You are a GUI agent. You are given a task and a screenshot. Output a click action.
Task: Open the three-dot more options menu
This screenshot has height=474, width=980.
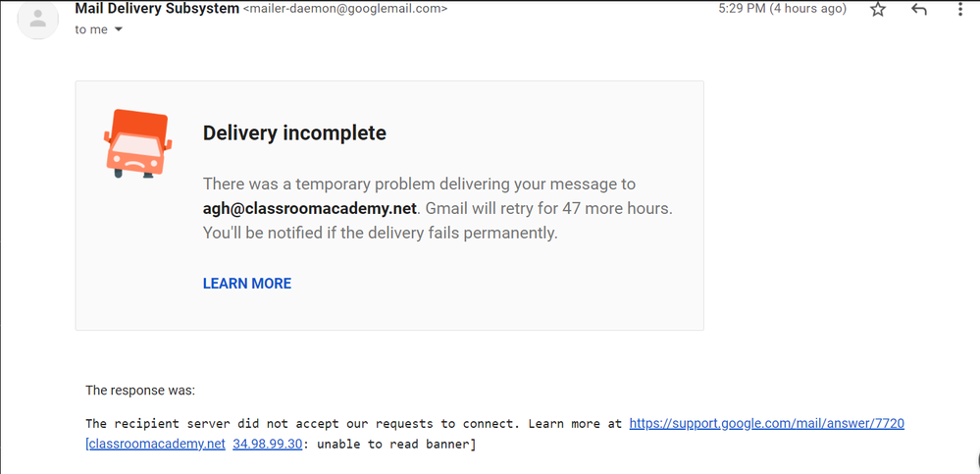960,10
